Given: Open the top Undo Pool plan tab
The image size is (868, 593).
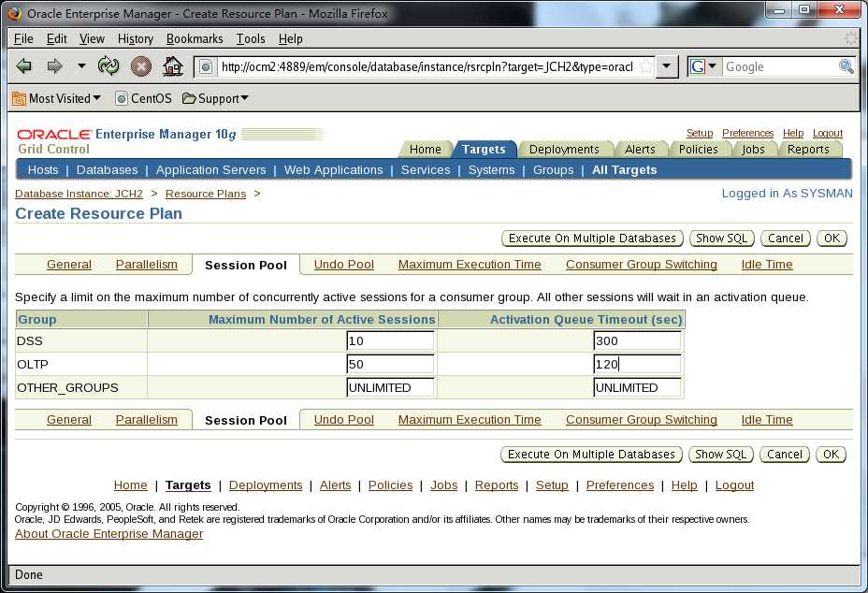Looking at the screenshot, I should tap(344, 265).
